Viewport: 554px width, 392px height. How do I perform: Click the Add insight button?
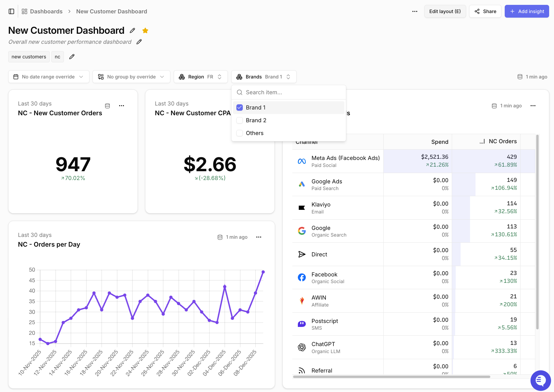pyautogui.click(x=527, y=12)
